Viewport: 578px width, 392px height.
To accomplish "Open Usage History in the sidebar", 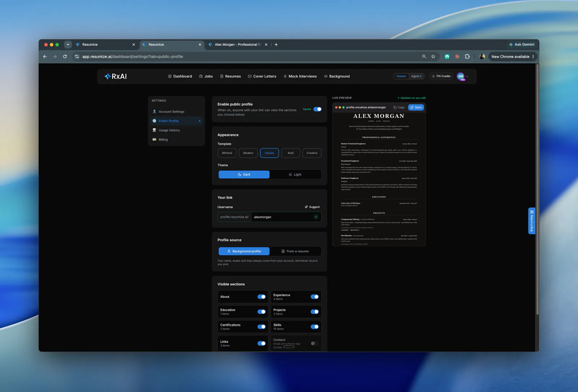I will [176, 130].
